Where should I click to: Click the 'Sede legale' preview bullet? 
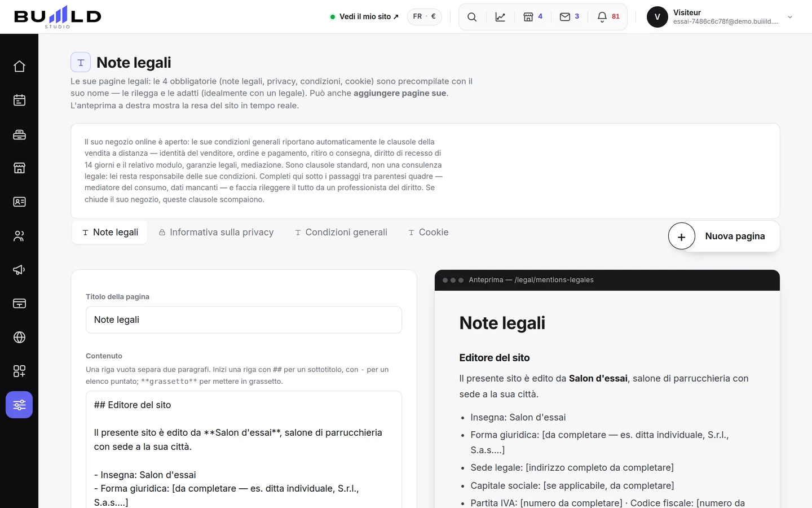572,468
